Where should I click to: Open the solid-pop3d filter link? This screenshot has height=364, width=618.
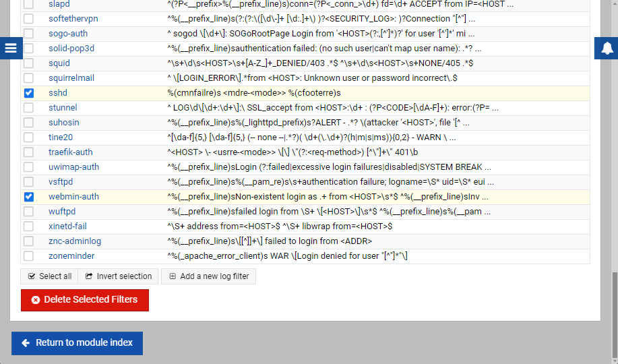click(71, 49)
